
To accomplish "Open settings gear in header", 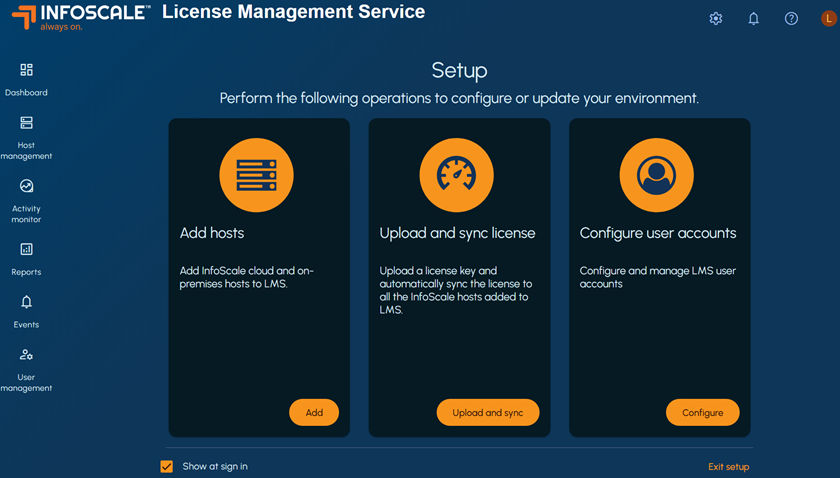I will 716,19.
